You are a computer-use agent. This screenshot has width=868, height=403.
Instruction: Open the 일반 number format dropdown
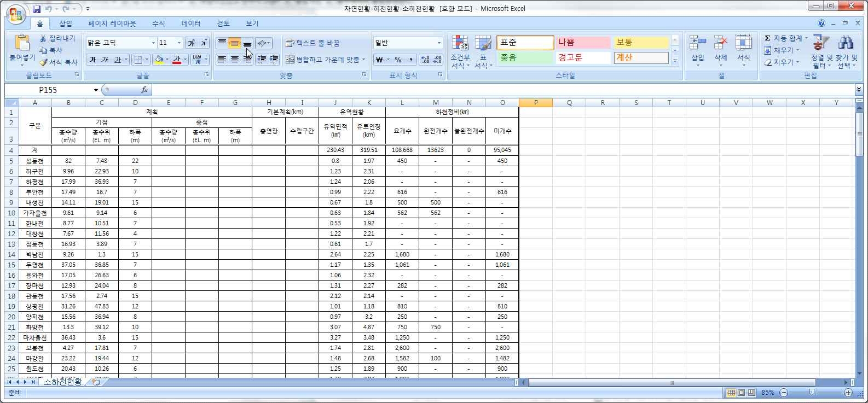click(439, 43)
